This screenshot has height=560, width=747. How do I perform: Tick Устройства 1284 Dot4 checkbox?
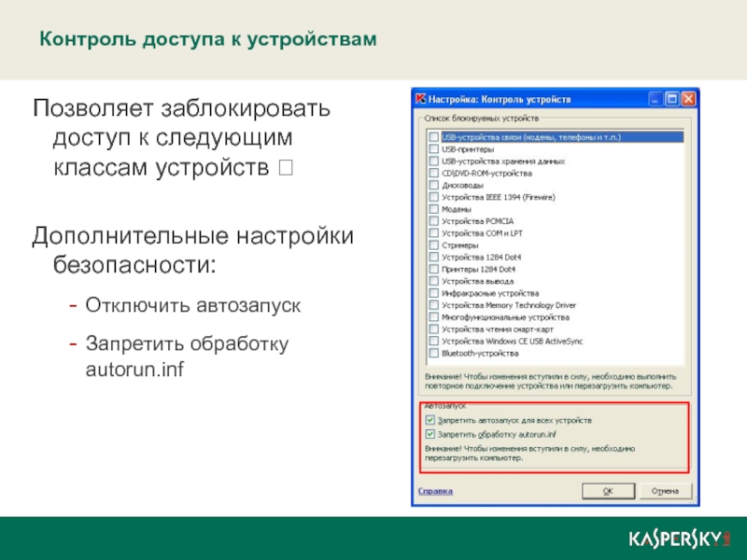pyautogui.click(x=433, y=258)
